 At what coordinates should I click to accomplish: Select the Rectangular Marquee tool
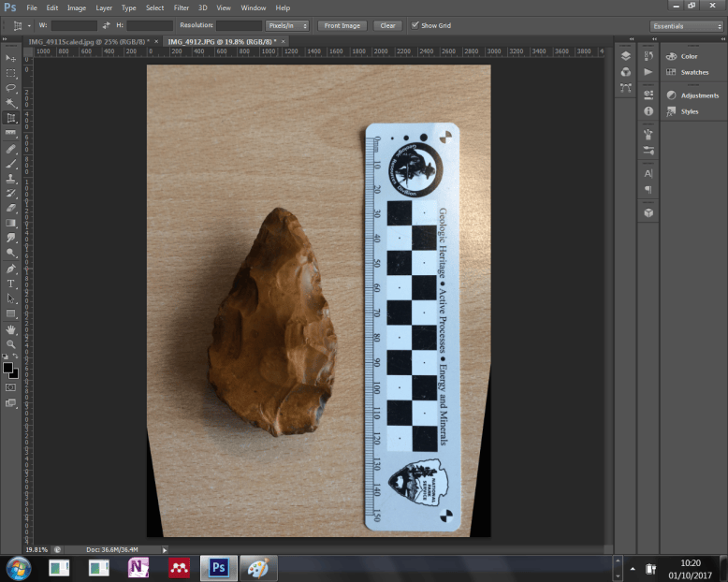click(10, 73)
